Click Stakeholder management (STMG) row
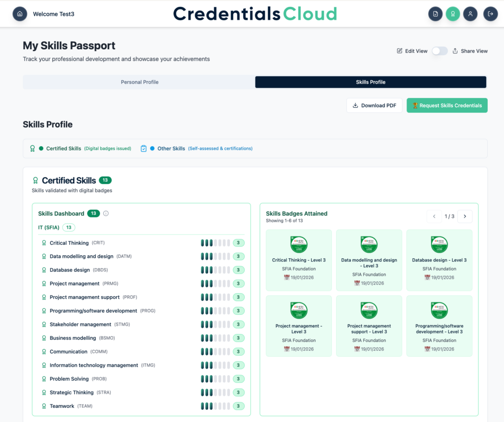The width and height of the screenshot is (504, 422). pos(141,324)
